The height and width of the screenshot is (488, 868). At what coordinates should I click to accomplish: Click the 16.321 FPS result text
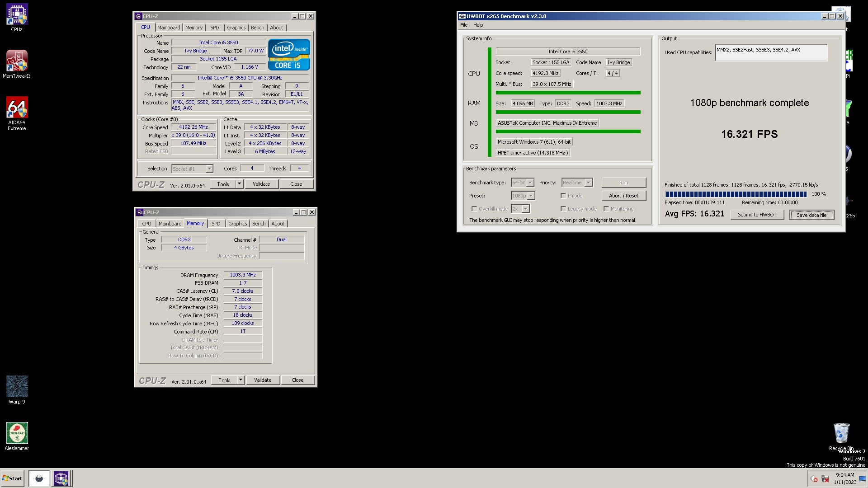[x=749, y=134]
